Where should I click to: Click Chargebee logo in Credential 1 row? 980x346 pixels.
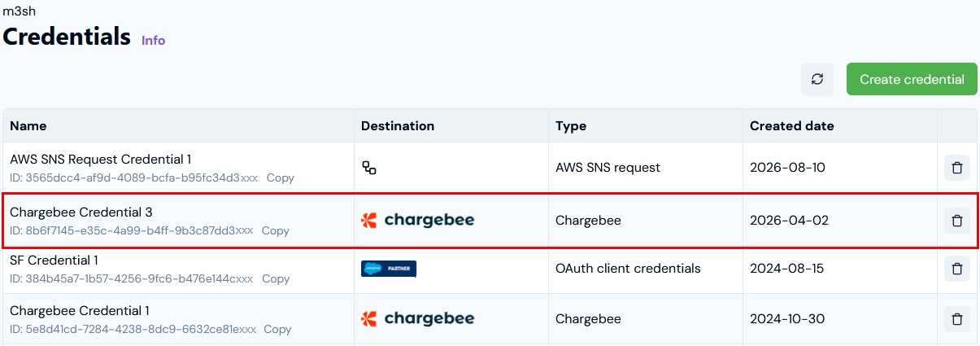point(418,318)
